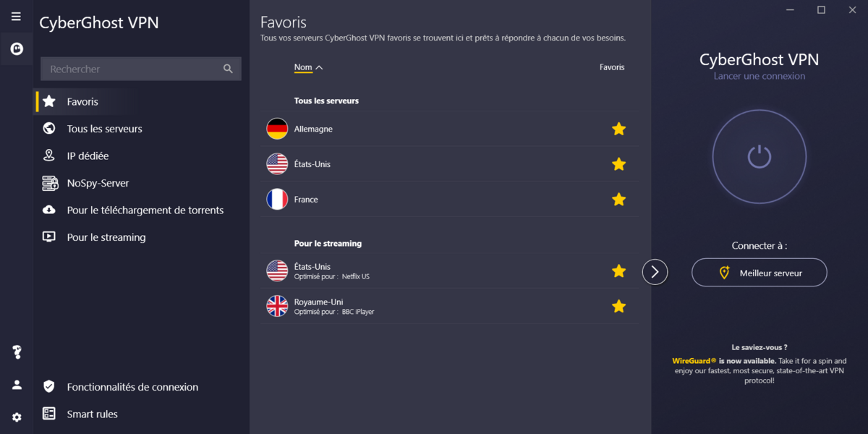Open the settings gear icon
Screen dimensions: 868x434
[17, 417]
